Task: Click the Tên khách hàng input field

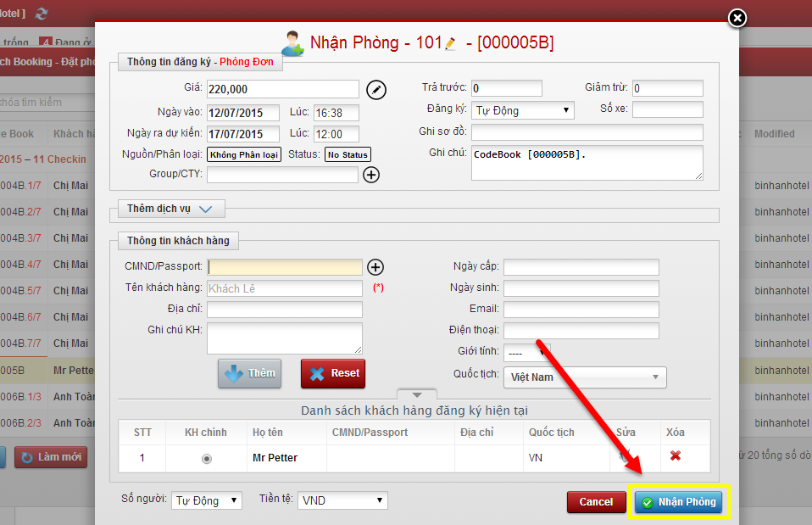Action: pos(284,289)
